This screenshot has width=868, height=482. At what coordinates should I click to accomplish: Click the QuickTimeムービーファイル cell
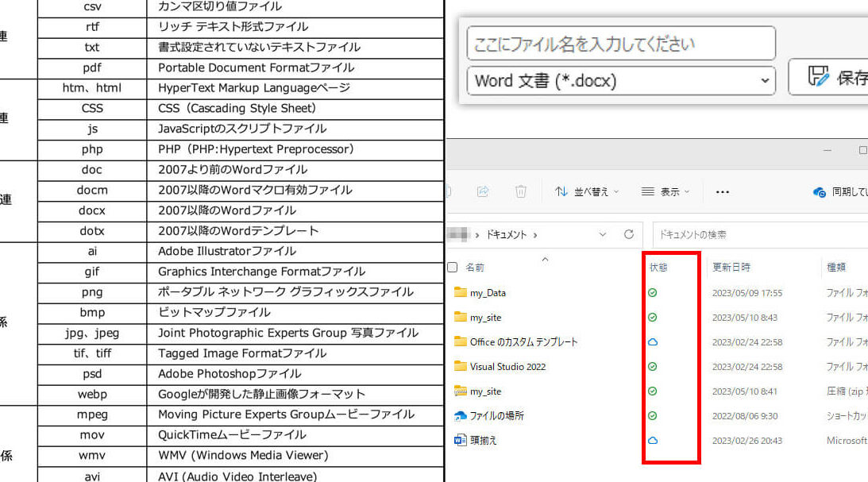pos(295,435)
